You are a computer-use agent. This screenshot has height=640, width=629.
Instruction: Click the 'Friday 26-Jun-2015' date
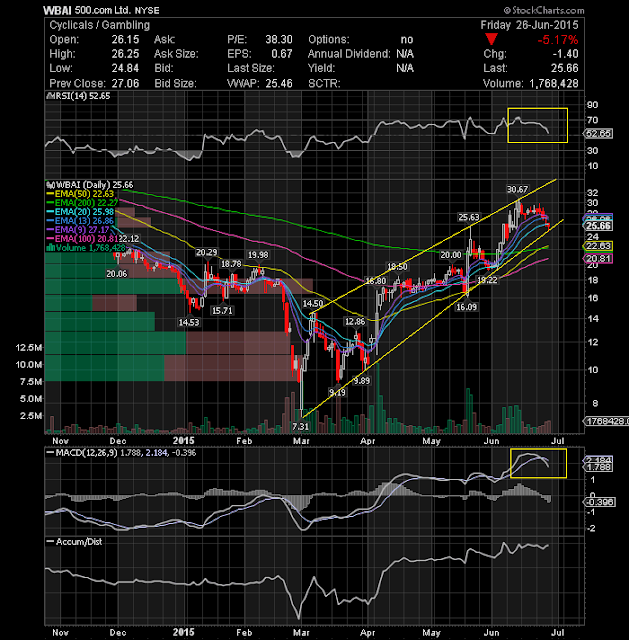coord(529,25)
